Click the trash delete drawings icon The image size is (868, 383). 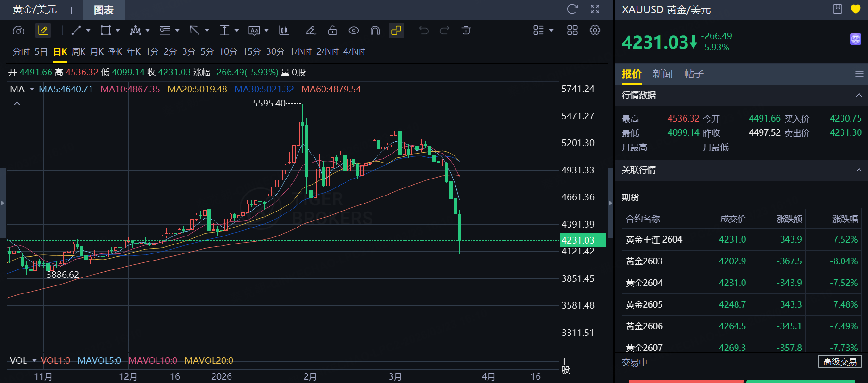click(x=466, y=31)
